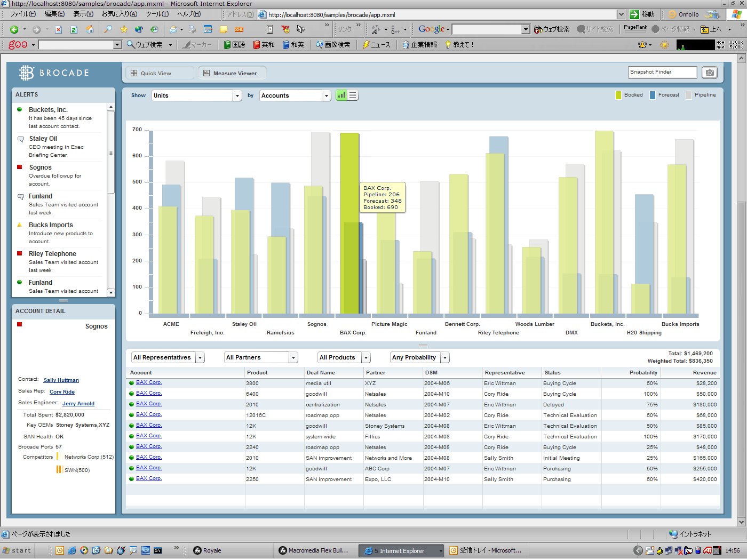
Task: Click in the Snapshot Finder field
Action: point(663,72)
